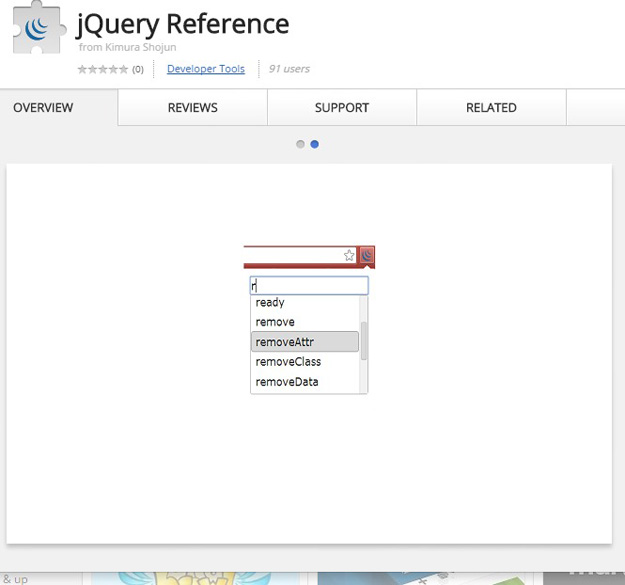Choose "removeData" from the list
Image resolution: width=625 pixels, height=585 pixels.
pyautogui.click(x=305, y=382)
